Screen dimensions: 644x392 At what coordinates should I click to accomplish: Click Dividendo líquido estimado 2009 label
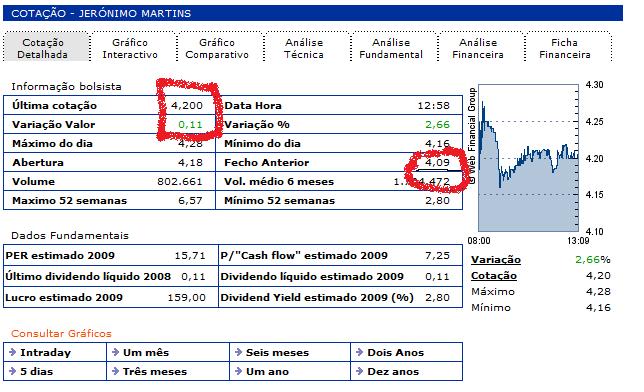coord(312,277)
